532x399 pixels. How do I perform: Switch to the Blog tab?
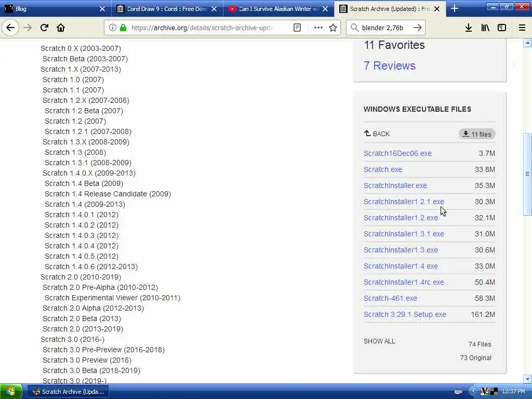click(55, 9)
